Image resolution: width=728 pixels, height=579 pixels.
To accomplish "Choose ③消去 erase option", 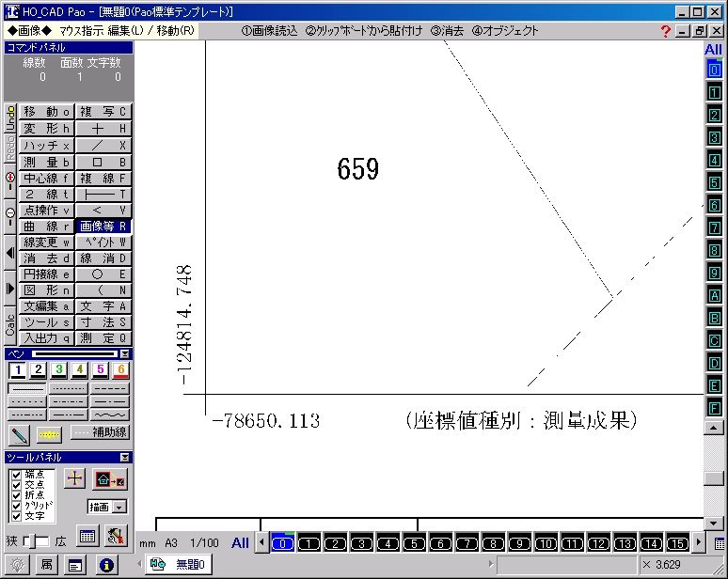I will [447, 31].
